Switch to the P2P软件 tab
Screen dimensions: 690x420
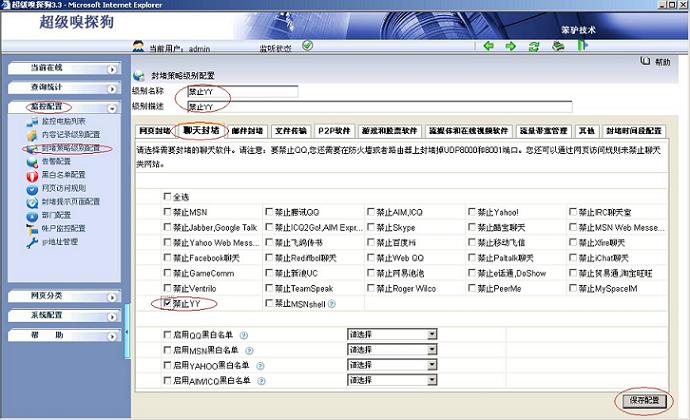coord(334,131)
